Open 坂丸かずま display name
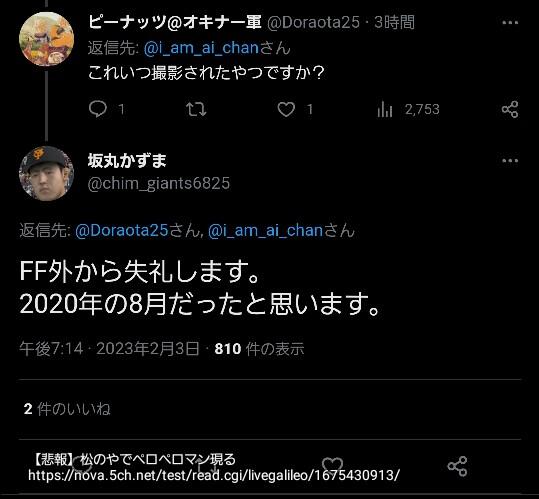The height and width of the screenshot is (499, 539). pyautogui.click(x=127, y=161)
